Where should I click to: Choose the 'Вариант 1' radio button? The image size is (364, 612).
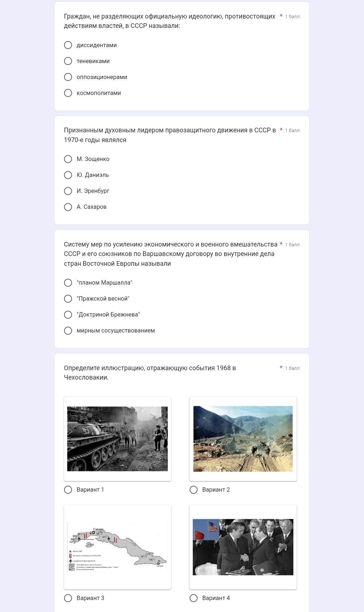(x=68, y=490)
